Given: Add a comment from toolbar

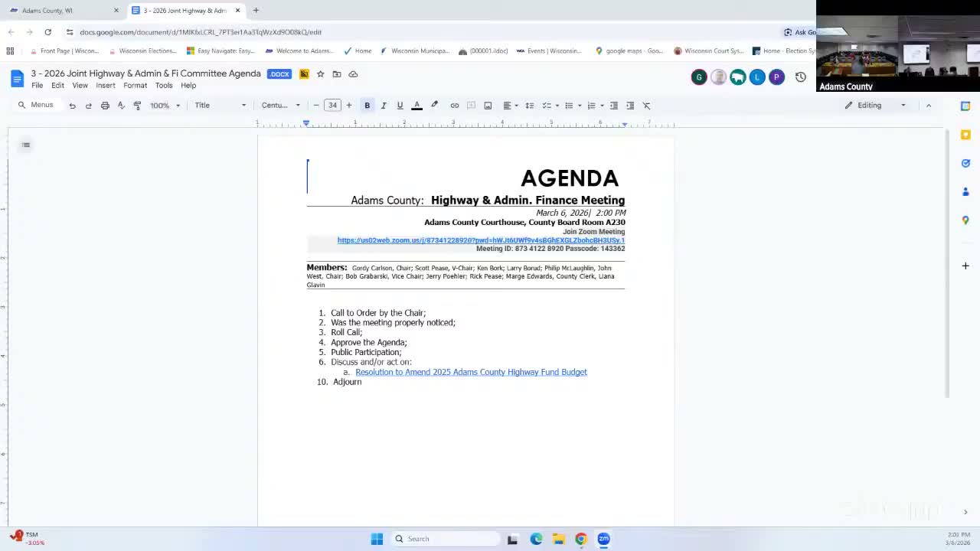Looking at the screenshot, I should [x=471, y=106].
